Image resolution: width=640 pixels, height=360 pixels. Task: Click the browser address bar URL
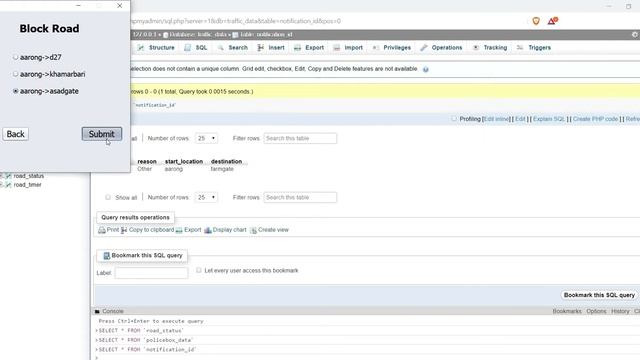236,21
